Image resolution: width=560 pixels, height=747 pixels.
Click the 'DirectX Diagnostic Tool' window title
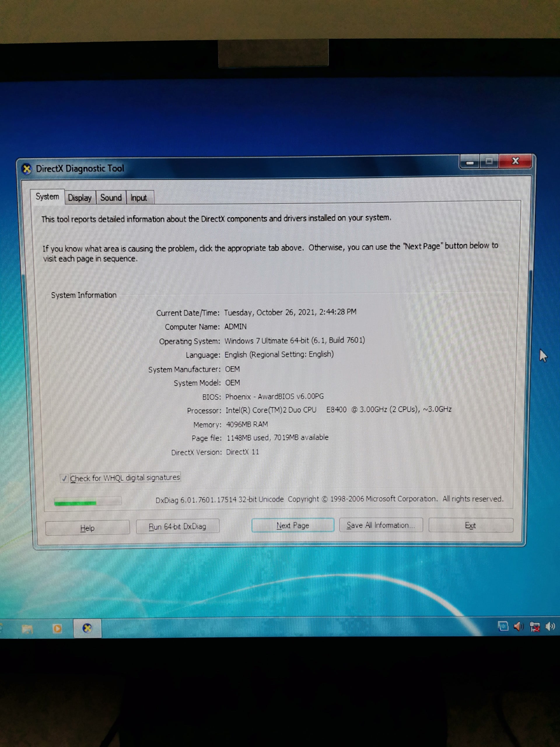[80, 168]
